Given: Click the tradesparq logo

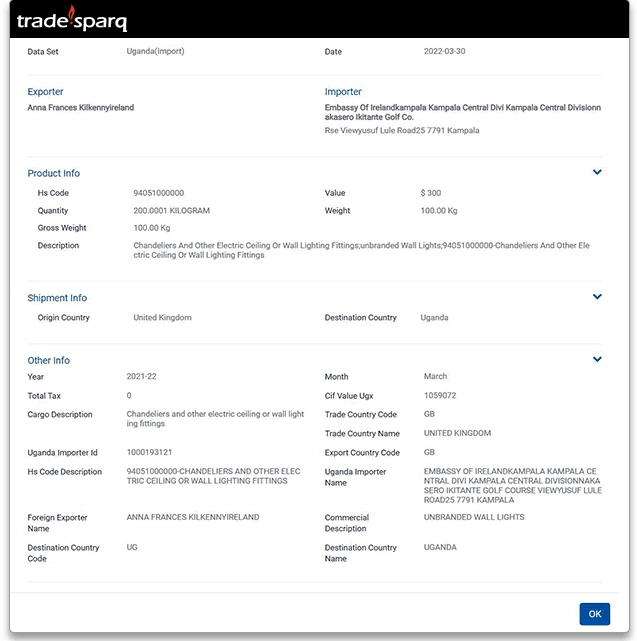Looking at the screenshot, I should pos(72,19).
